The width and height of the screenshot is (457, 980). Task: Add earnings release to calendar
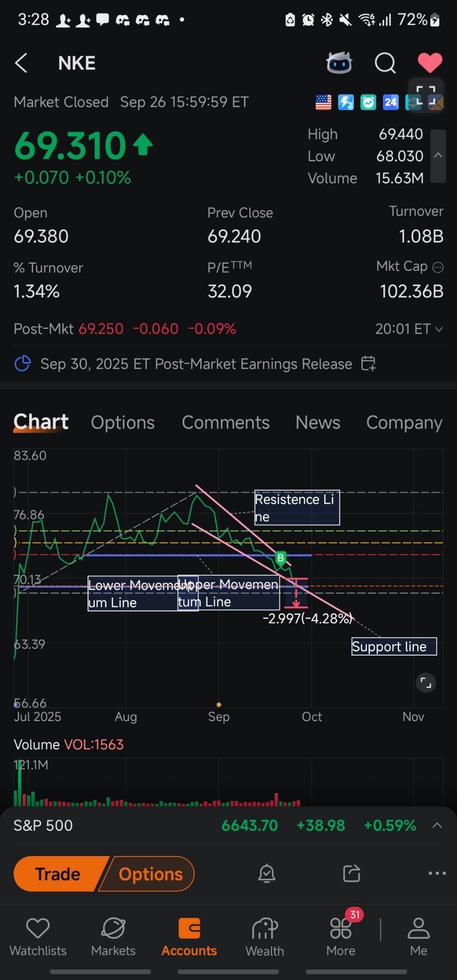click(x=368, y=364)
